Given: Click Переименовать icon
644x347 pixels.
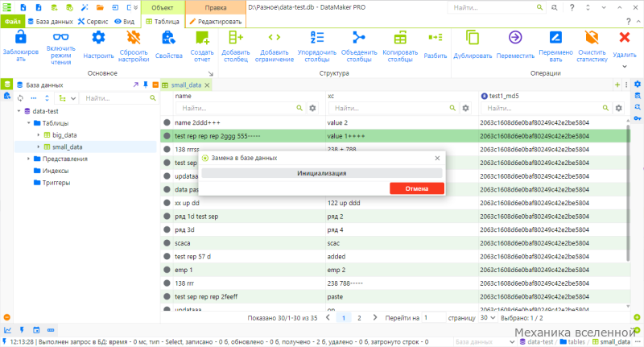Looking at the screenshot, I should click(x=555, y=38).
